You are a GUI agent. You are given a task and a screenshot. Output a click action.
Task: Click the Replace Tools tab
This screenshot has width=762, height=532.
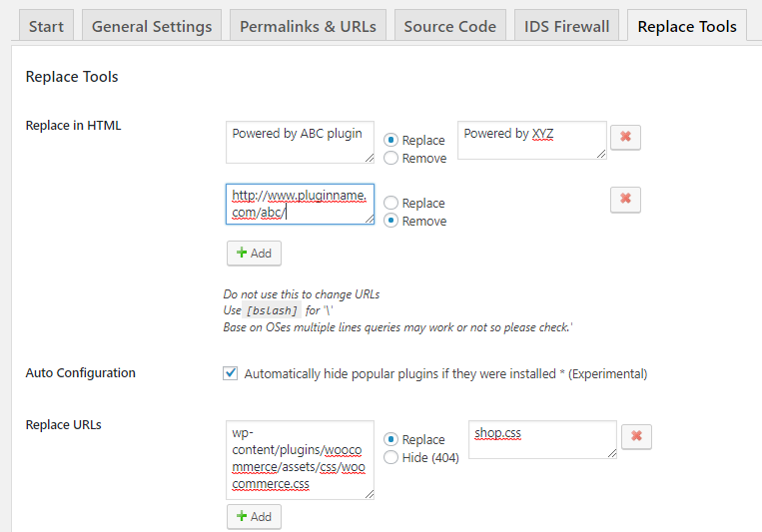(687, 26)
